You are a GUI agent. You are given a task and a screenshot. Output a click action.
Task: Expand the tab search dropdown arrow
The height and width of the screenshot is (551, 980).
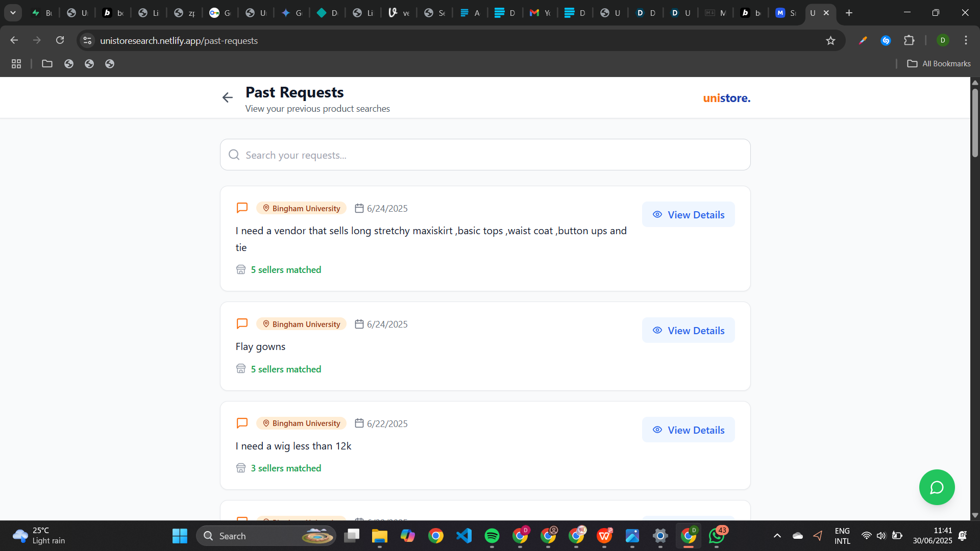tap(13, 13)
